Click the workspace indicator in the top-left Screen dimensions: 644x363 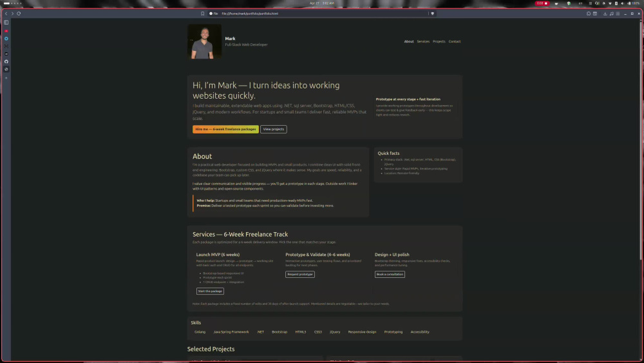click(x=12, y=3)
